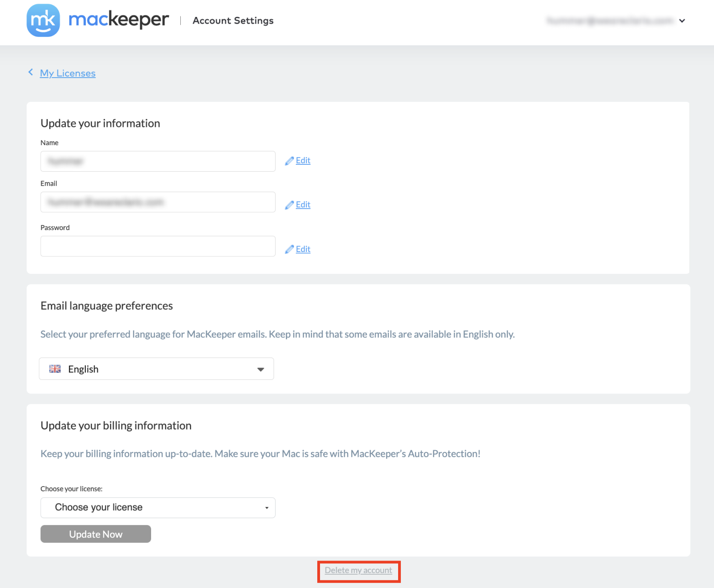
Task: Click into the Email input field
Action: coord(158,202)
